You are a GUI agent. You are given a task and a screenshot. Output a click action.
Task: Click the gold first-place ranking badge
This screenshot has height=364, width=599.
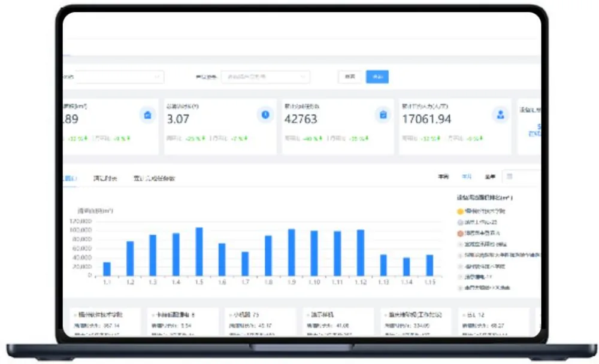[x=460, y=211]
